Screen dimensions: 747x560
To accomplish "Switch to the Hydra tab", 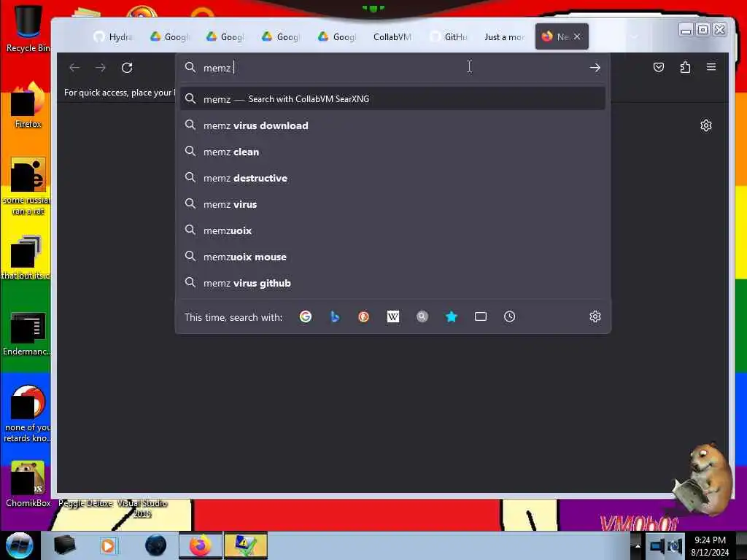I will pyautogui.click(x=113, y=36).
